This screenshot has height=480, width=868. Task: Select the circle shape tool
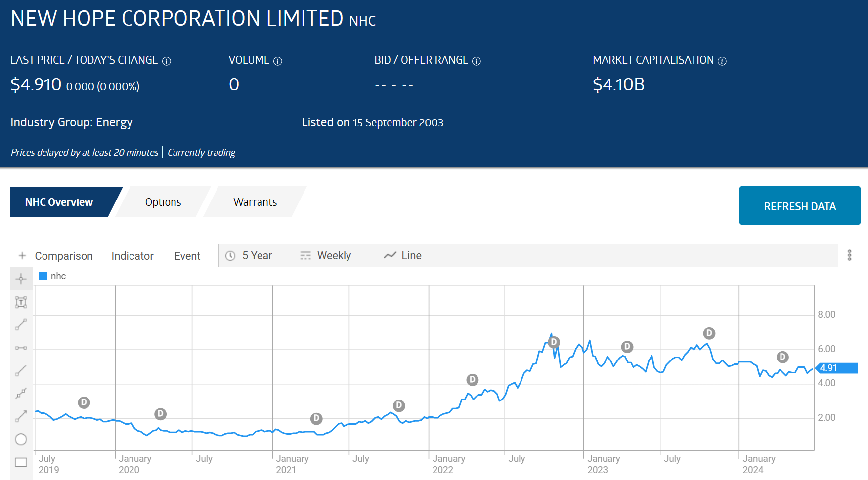21,439
